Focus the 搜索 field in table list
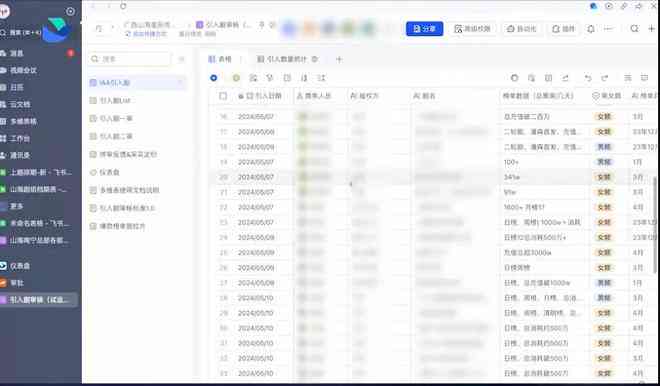660x386 pixels. coord(130,59)
